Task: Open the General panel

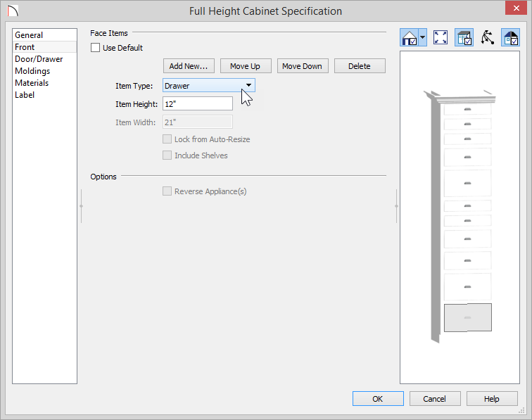Action: tap(44, 35)
